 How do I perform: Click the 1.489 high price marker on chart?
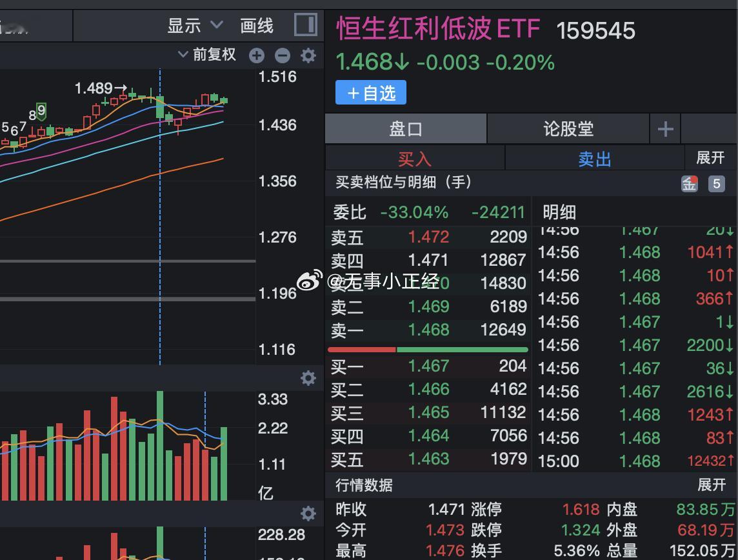[x=101, y=88]
